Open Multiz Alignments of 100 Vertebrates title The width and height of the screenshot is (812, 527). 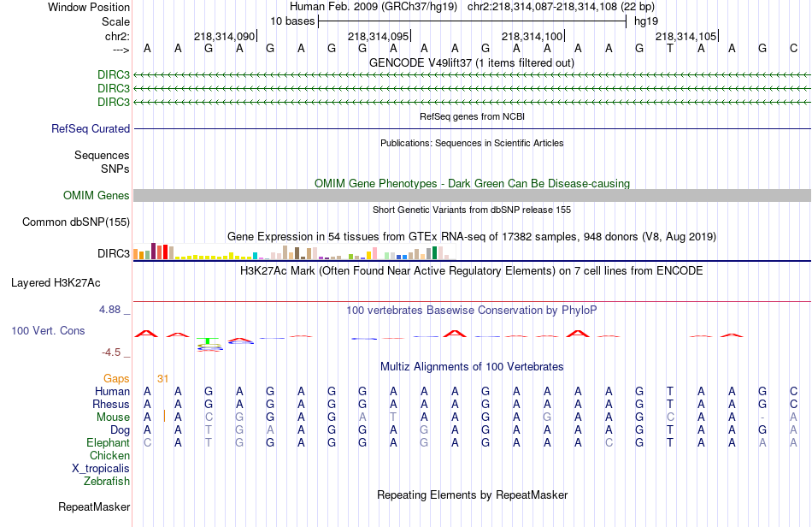[472, 367]
